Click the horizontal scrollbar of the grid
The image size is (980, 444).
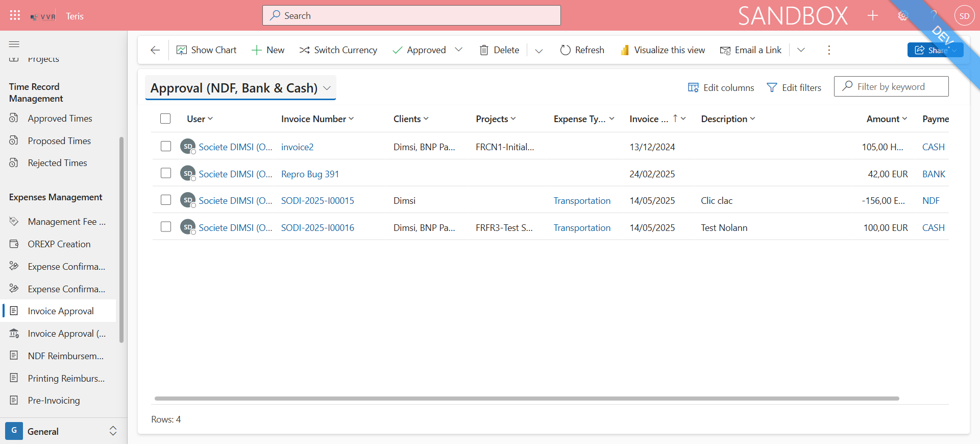click(527, 399)
